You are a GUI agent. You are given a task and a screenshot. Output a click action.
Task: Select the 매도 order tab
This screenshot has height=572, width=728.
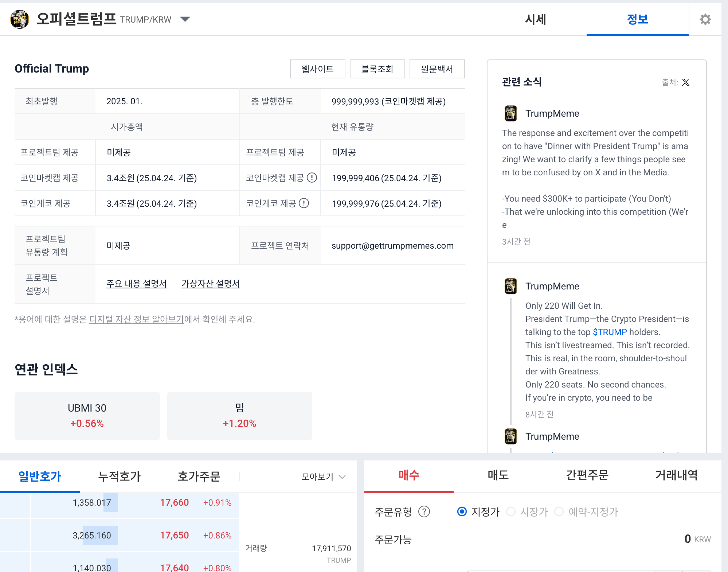coord(498,475)
